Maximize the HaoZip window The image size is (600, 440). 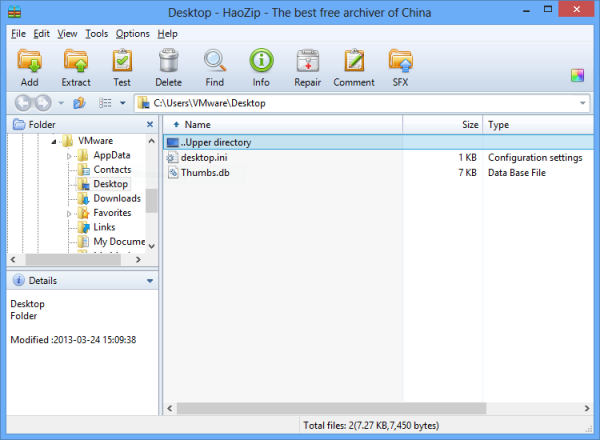pos(548,9)
